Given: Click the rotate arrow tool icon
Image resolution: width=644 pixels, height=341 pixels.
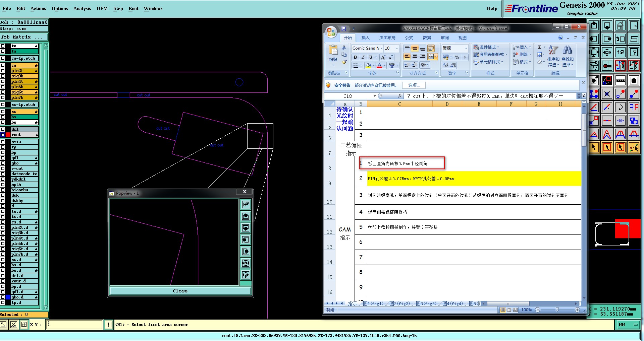Looking at the screenshot, I should 621,107.
